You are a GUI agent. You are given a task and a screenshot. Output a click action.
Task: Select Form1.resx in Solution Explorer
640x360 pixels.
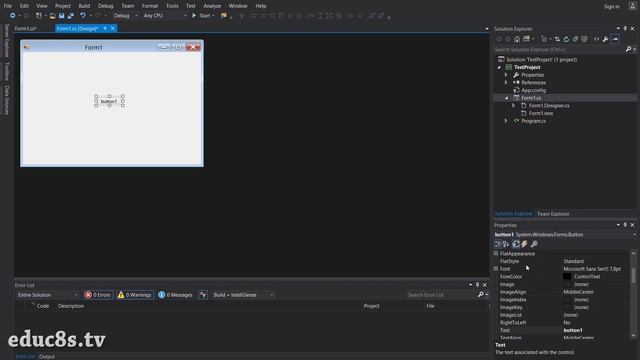pyautogui.click(x=541, y=113)
